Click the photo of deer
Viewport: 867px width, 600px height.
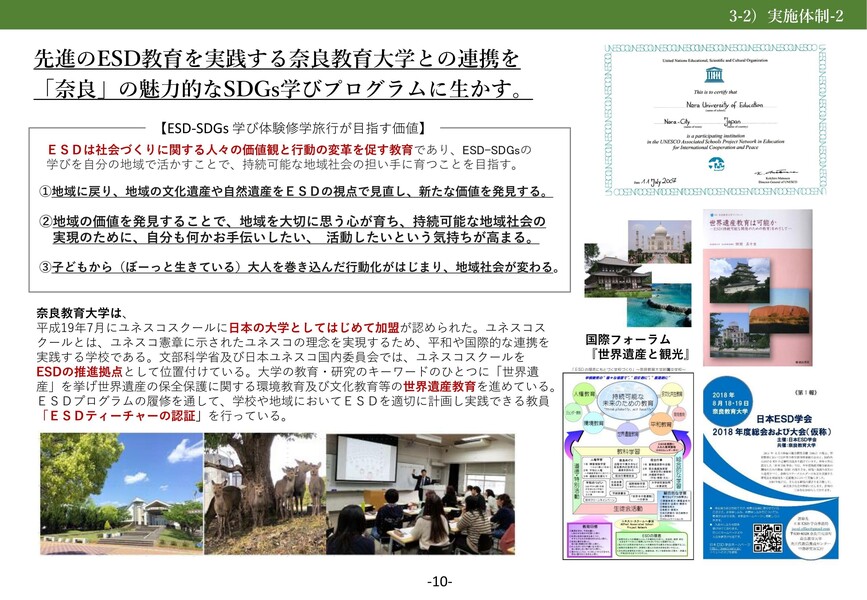point(264,493)
